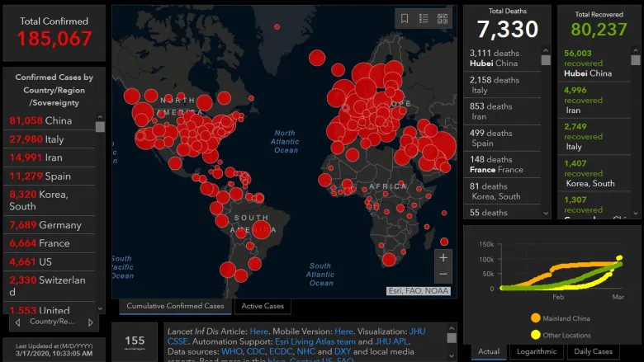The height and width of the screenshot is (362, 644).
Task: Select 7,689 Germany in country list
Action: (x=50, y=225)
